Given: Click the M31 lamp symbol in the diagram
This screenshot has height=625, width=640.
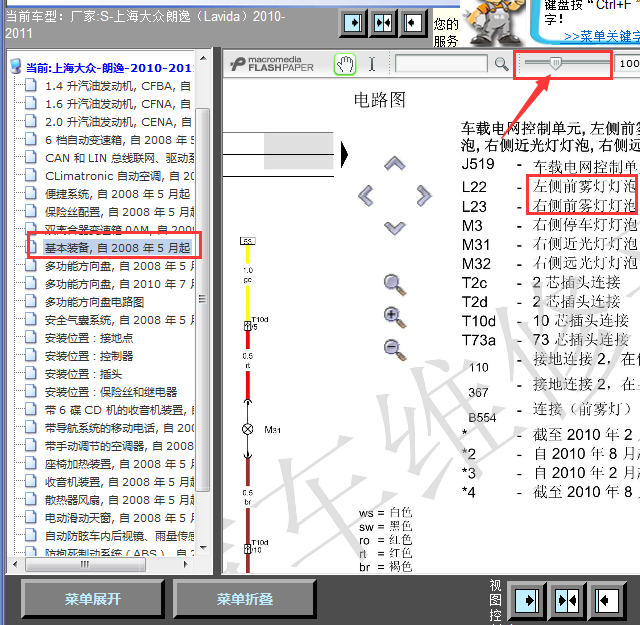Looking at the screenshot, I should point(247,429).
